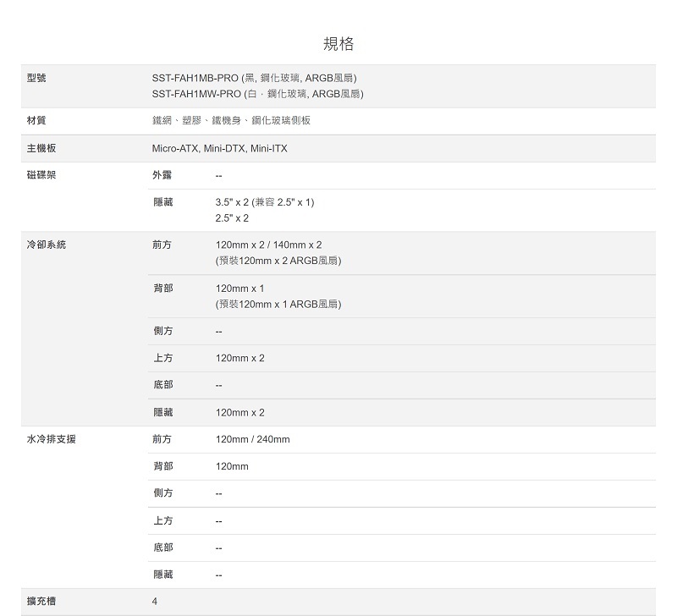Click the 磁碟架 row label
677x616 pixels.
pyautogui.click(x=41, y=175)
